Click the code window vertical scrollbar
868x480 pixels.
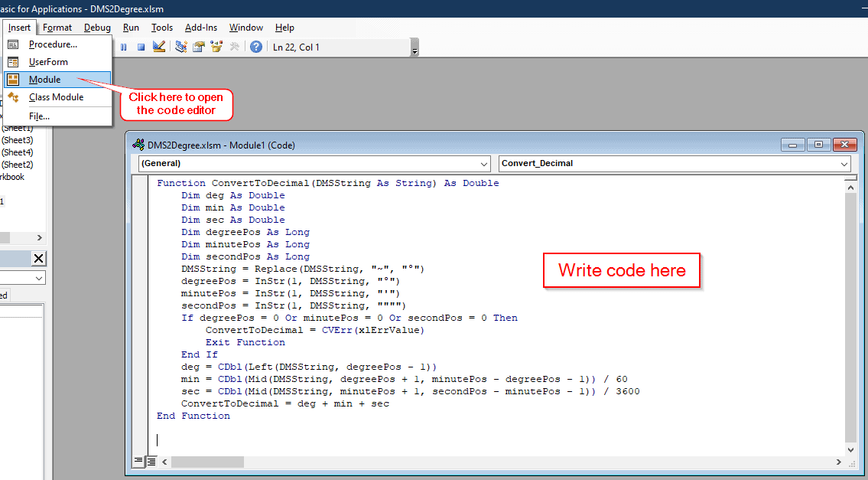(851, 318)
